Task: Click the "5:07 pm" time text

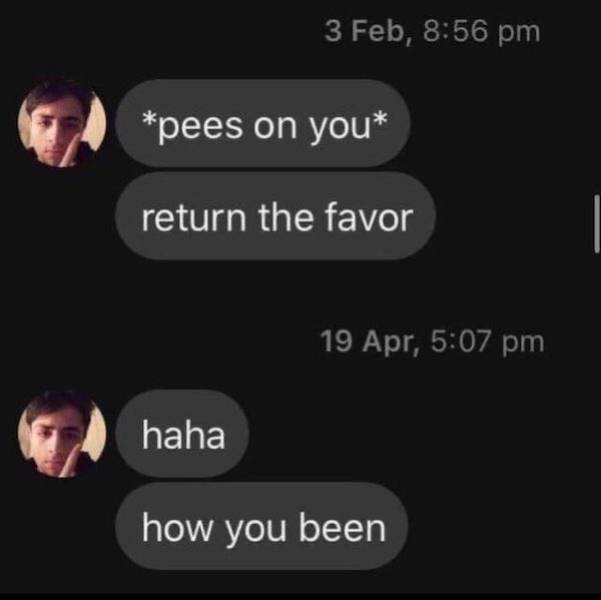Action: 489,341
